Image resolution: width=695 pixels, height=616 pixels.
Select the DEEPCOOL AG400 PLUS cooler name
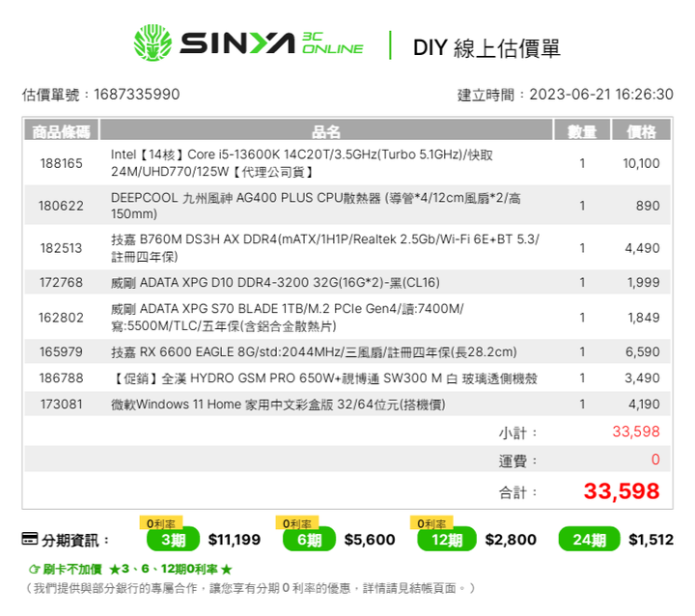316,206
